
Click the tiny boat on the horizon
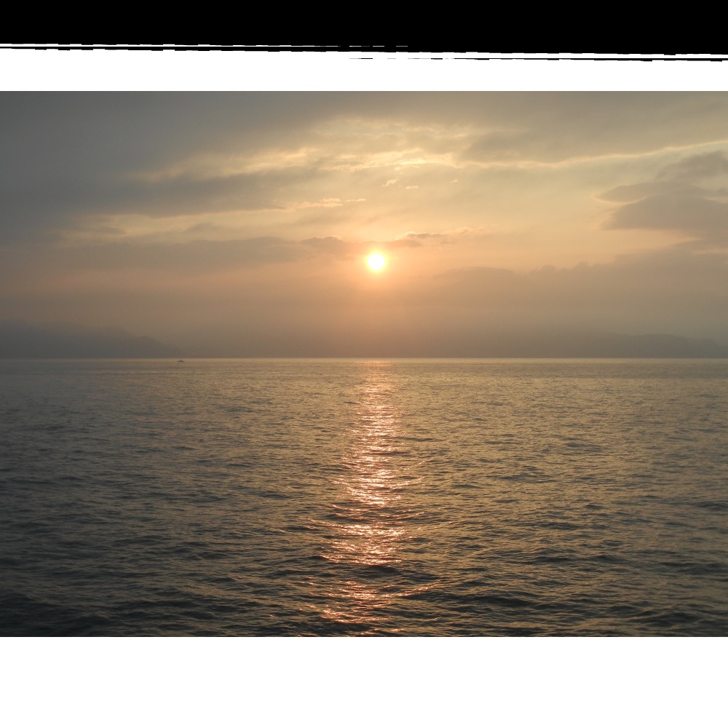click(x=181, y=360)
